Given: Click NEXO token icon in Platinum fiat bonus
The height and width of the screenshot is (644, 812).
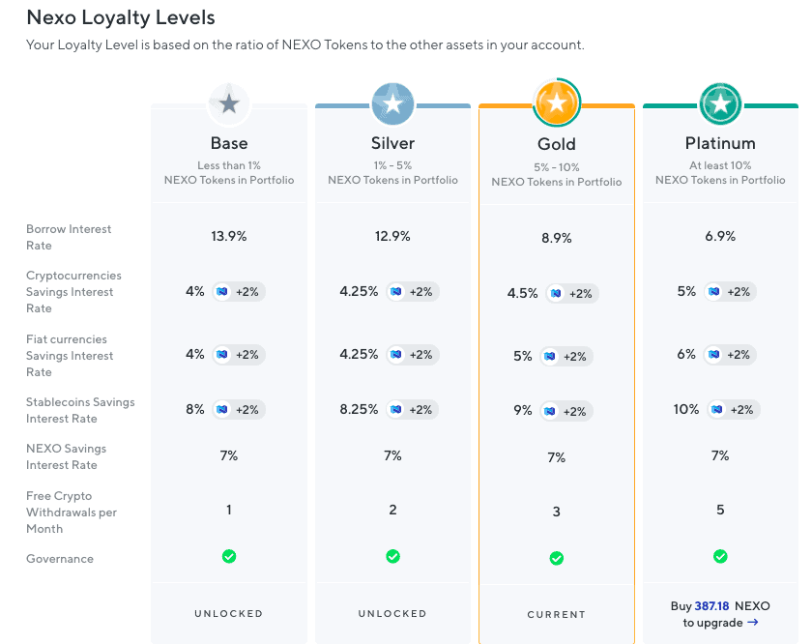Looking at the screenshot, I should (x=713, y=355).
